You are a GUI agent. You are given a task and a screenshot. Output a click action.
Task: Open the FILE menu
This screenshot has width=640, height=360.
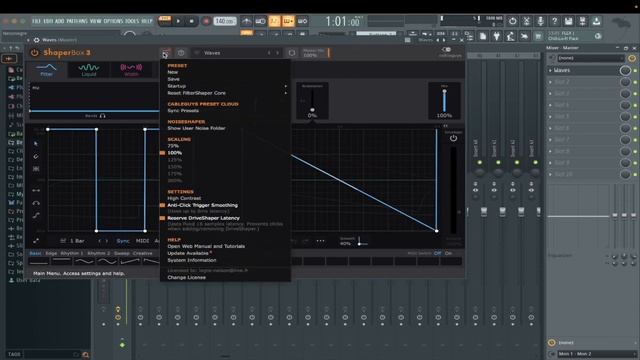point(37,21)
